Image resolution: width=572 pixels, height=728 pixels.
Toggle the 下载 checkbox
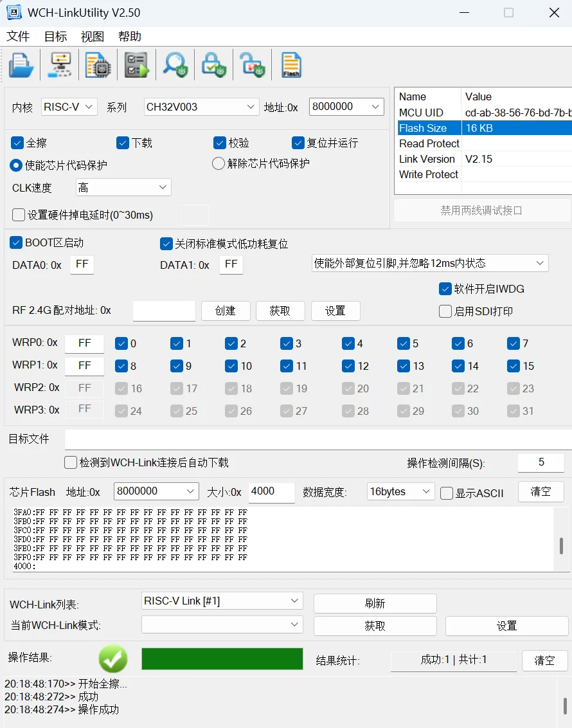coord(123,143)
